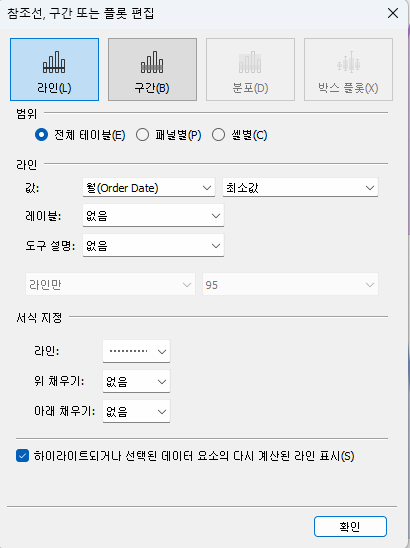Close the reference line edit dialog
Viewport: 410px width, 548px height.
point(393,13)
